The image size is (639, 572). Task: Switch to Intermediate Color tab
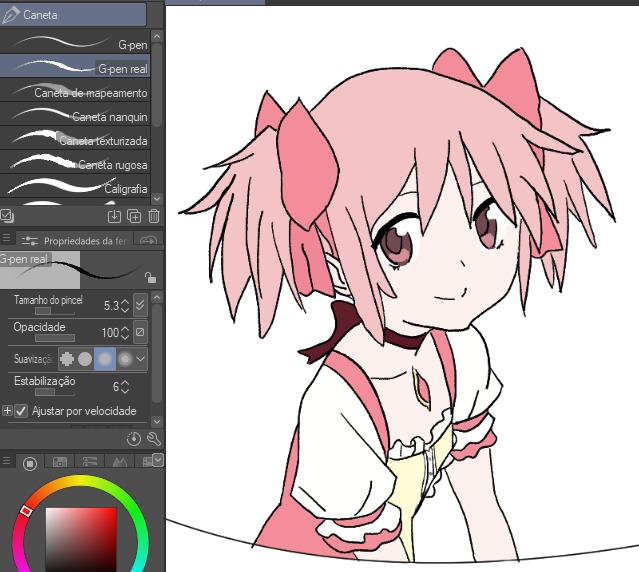point(120,462)
